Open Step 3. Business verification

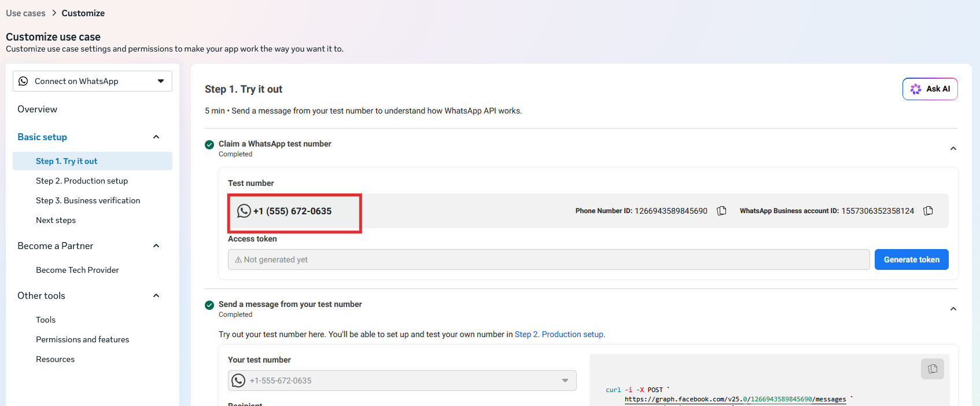(88, 200)
